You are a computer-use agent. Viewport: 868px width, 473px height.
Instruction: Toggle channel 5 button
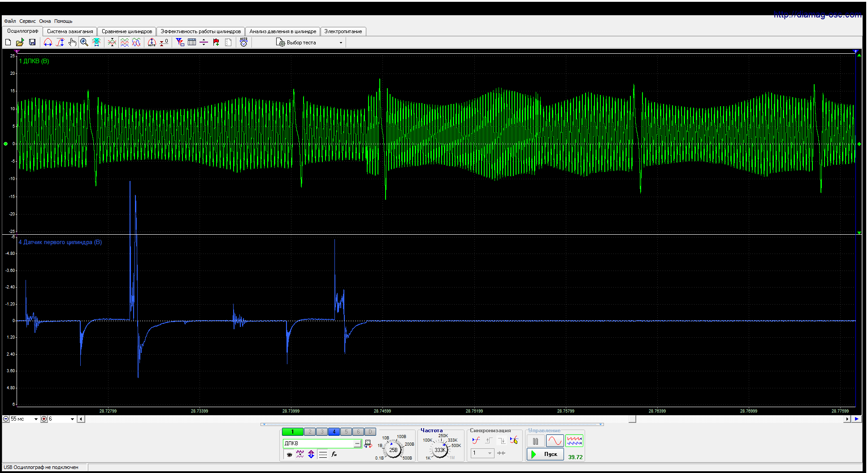pos(346,432)
